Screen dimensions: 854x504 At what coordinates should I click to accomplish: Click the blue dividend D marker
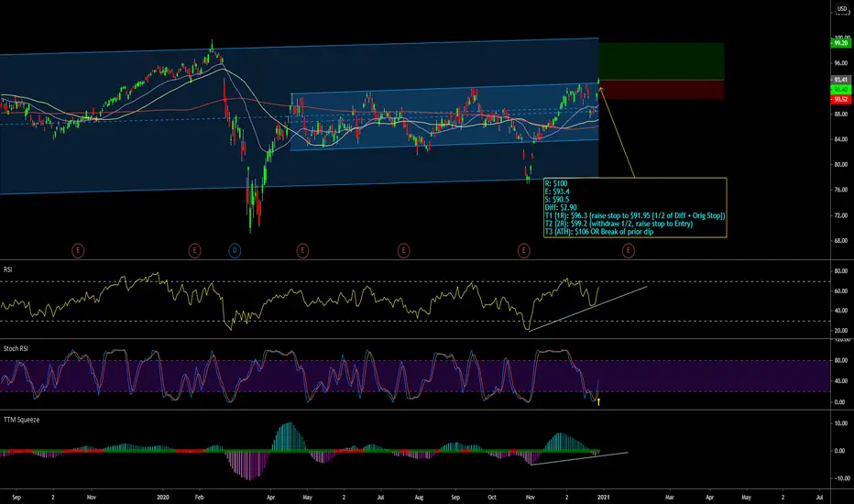(x=235, y=251)
